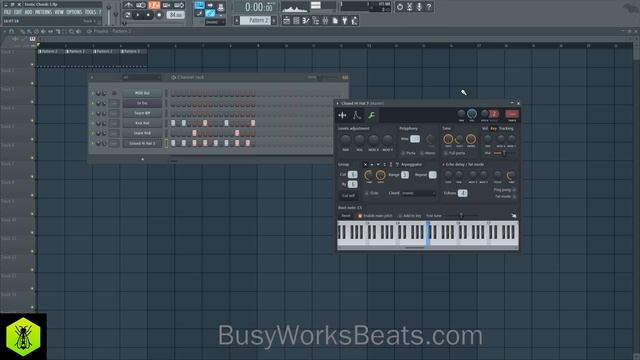Click highlighted C5 key on piano keyboard
Screen dimensions: 640x360
(x=428, y=233)
